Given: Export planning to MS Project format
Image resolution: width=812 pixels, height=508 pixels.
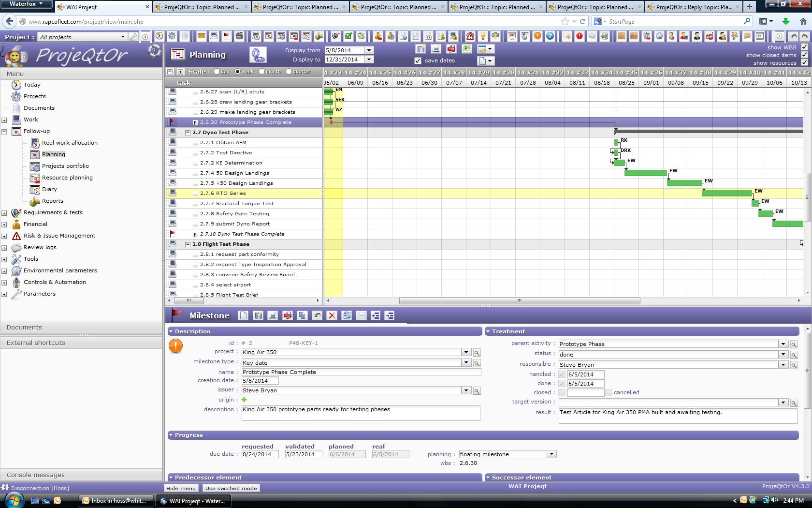Looking at the screenshot, I should [x=466, y=49].
